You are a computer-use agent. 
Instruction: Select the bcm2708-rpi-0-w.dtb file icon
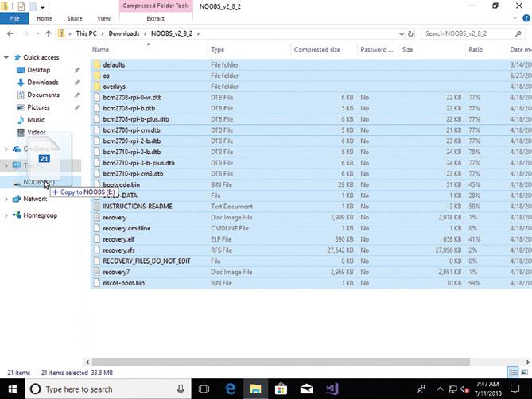(97, 97)
